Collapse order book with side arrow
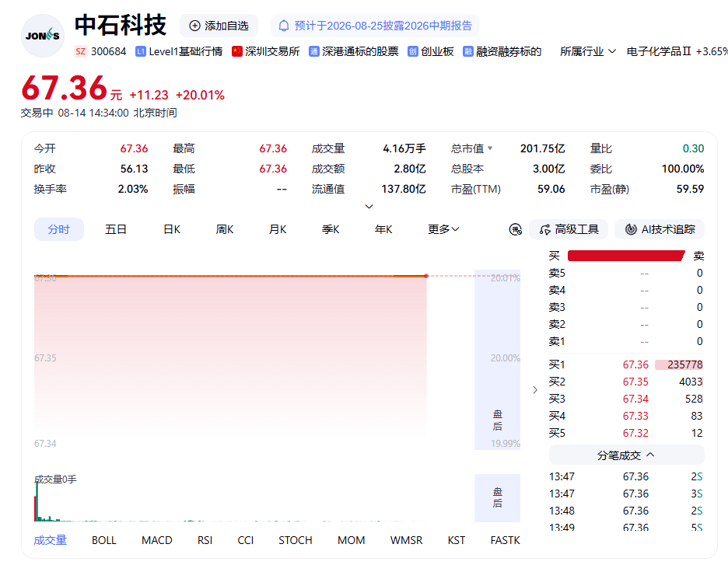The width and height of the screenshot is (728, 565). (x=535, y=389)
